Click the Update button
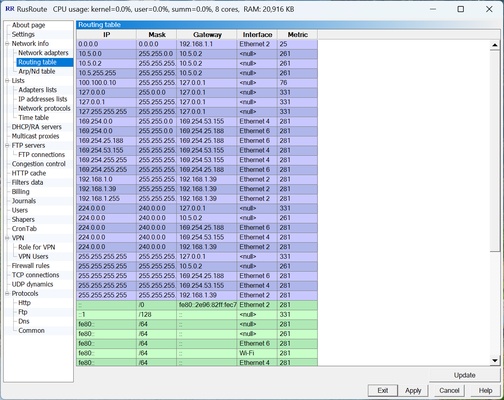The width and height of the screenshot is (504, 400). coord(464,375)
